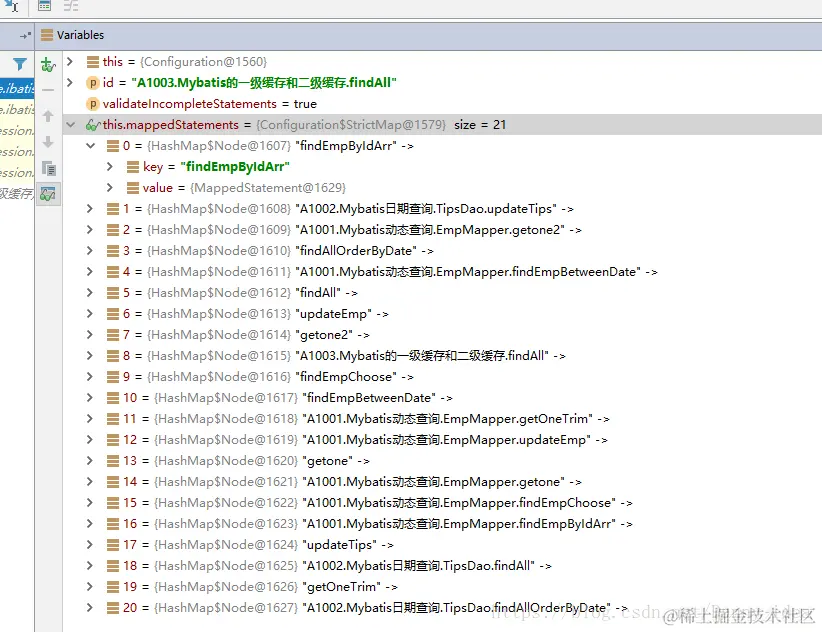This screenshot has height=632, width=822.
Task: Expand entry 14 EmpMapper.getone
Action: click(90, 481)
